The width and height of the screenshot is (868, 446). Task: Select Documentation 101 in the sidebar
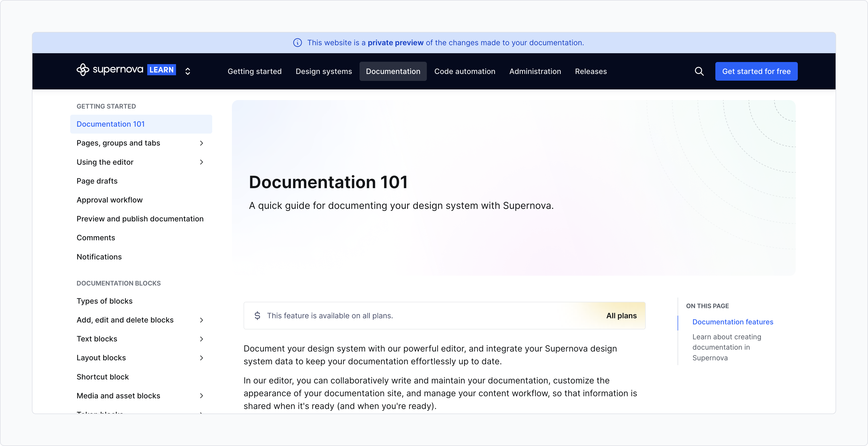(111, 124)
